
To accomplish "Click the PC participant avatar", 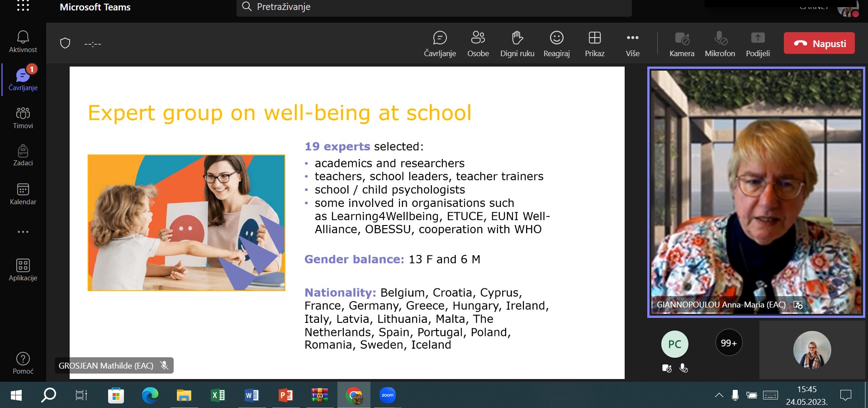I will point(674,344).
